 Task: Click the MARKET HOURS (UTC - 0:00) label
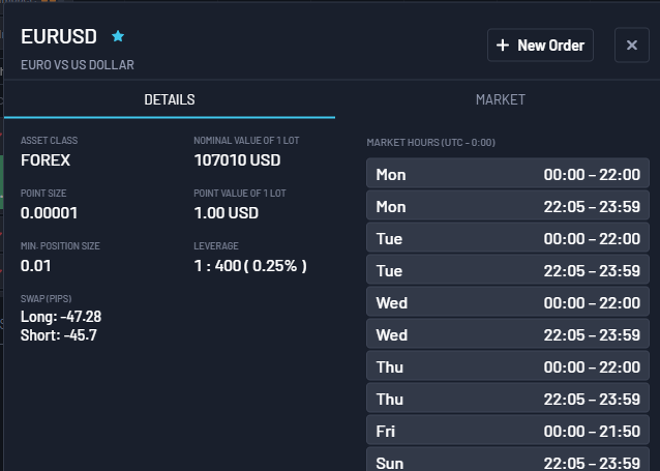(431, 143)
